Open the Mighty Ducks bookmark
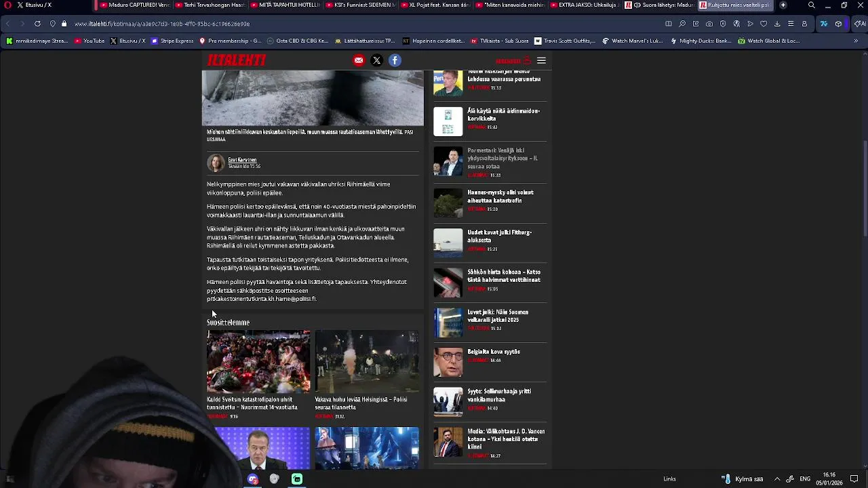This screenshot has width=868, height=488. pyautogui.click(x=701, y=41)
